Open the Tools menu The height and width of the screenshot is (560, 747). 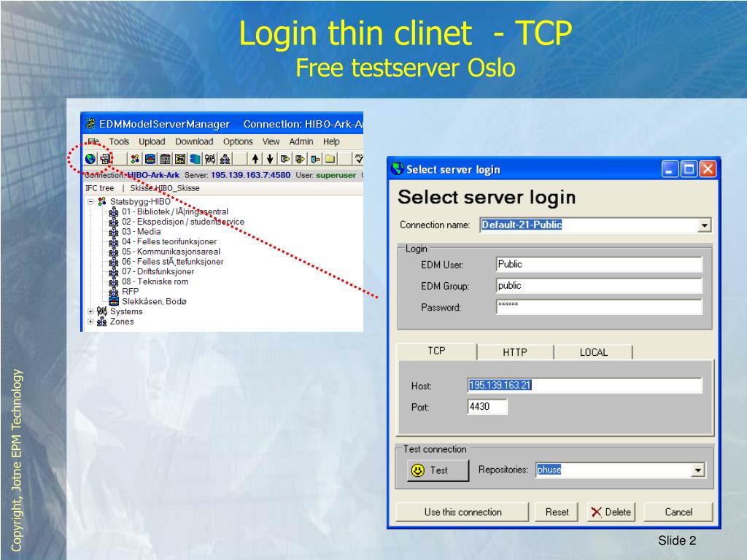click(119, 141)
